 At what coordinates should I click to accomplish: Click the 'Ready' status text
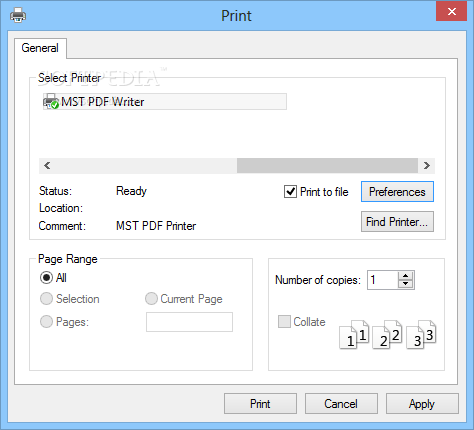pyautogui.click(x=131, y=191)
